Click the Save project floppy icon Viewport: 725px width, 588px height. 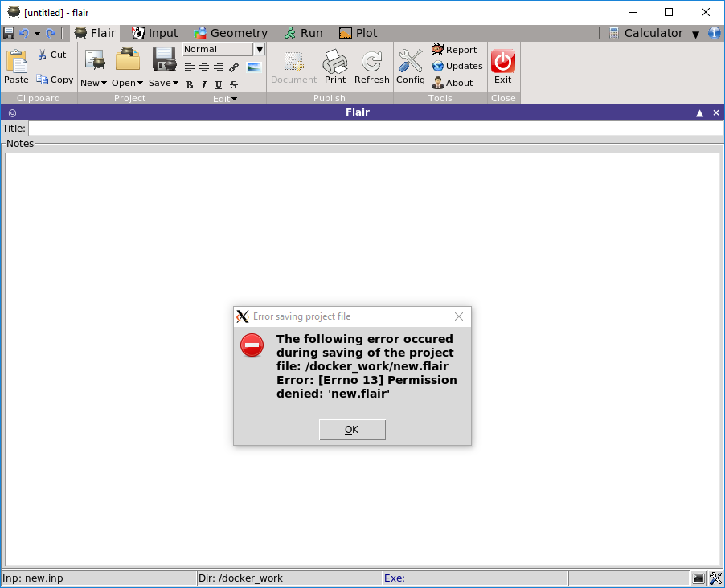[x=164, y=59]
